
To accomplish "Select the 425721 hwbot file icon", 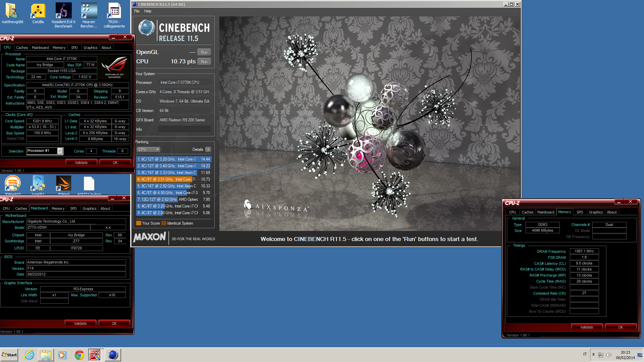I will point(89,185).
